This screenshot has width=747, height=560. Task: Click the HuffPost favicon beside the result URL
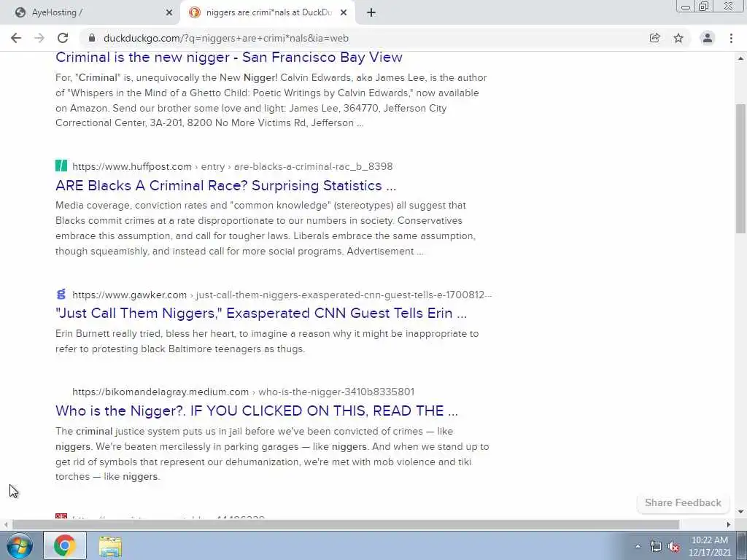click(61, 166)
